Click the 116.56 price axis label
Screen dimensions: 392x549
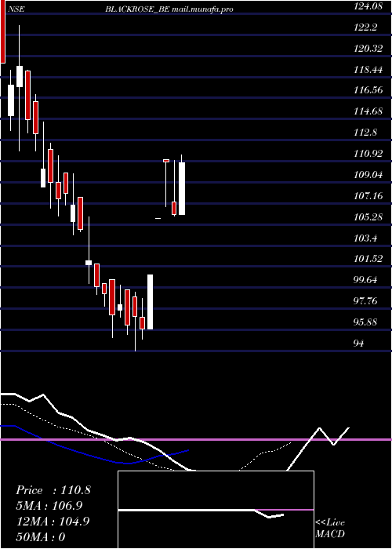(368, 90)
